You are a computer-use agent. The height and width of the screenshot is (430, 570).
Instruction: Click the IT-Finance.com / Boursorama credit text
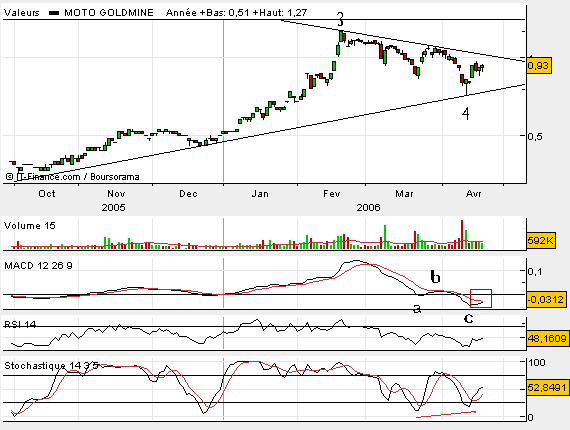[72, 177]
